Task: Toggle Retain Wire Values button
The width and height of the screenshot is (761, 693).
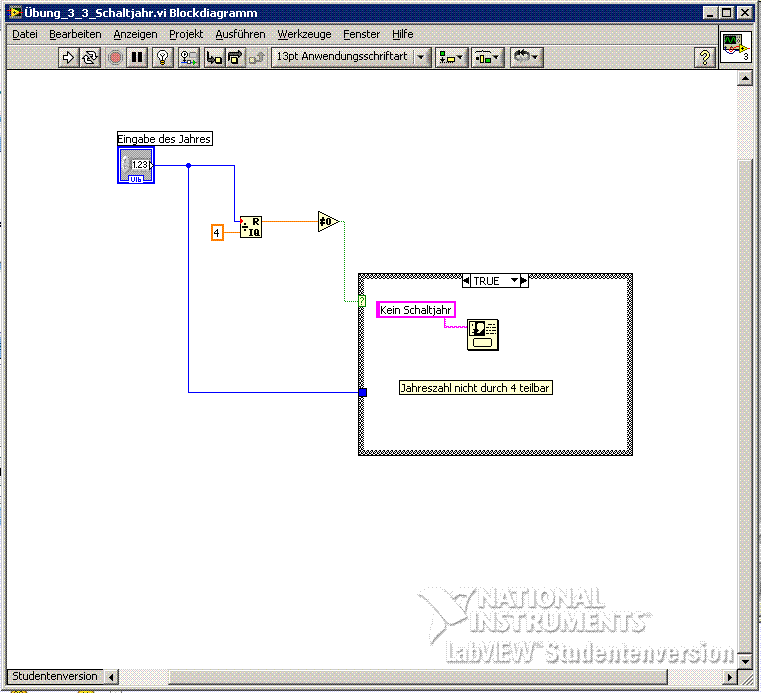Action: coord(189,57)
